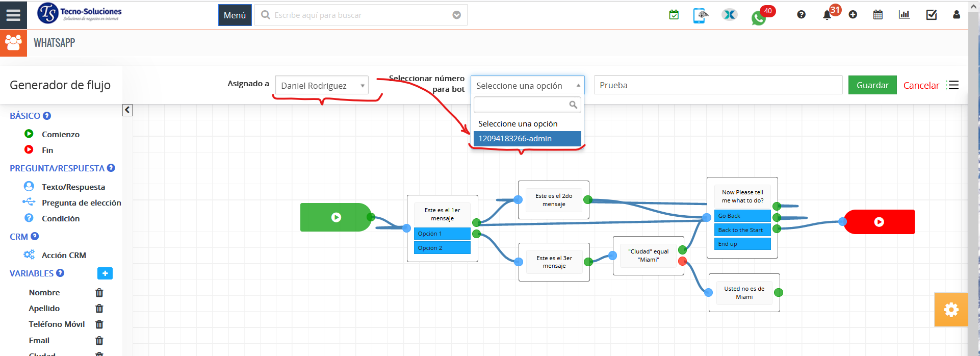Click the user profile icon
This screenshot has height=356, width=980.
coord(956,15)
